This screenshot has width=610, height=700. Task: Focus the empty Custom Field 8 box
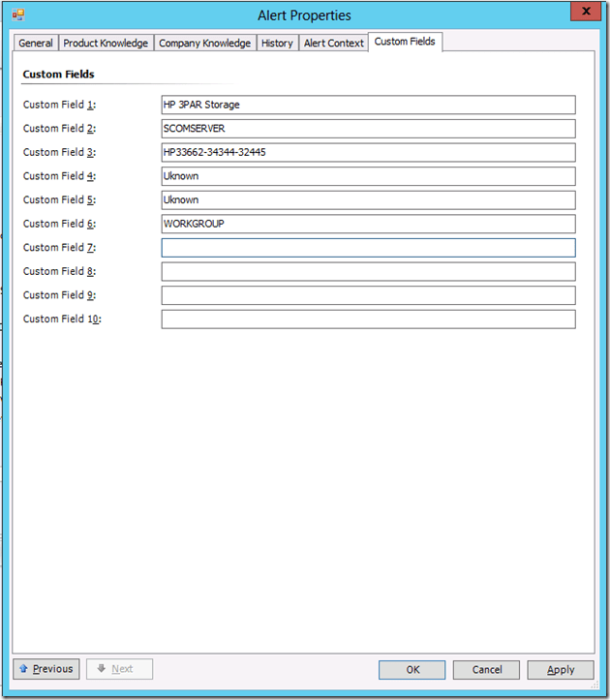point(368,271)
